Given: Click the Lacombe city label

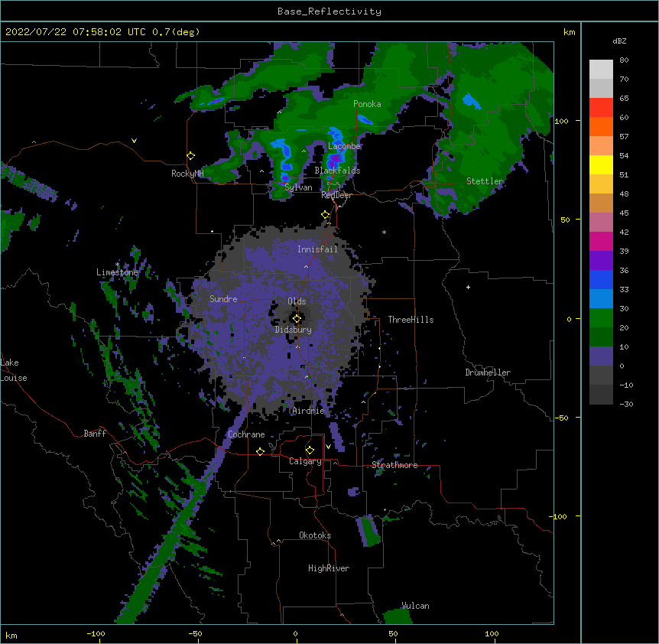Looking at the screenshot, I should [x=344, y=146].
